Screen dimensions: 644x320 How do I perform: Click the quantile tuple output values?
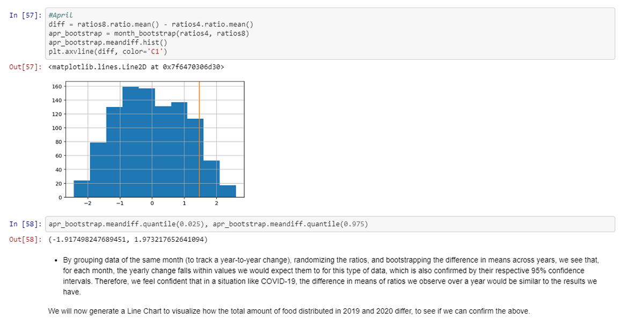[128, 239]
